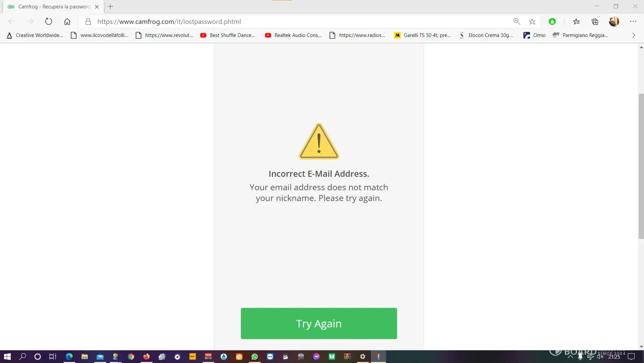Viewport: 644px width, 363px height.
Task: Show hidden system tray icons
Action: 570,357
